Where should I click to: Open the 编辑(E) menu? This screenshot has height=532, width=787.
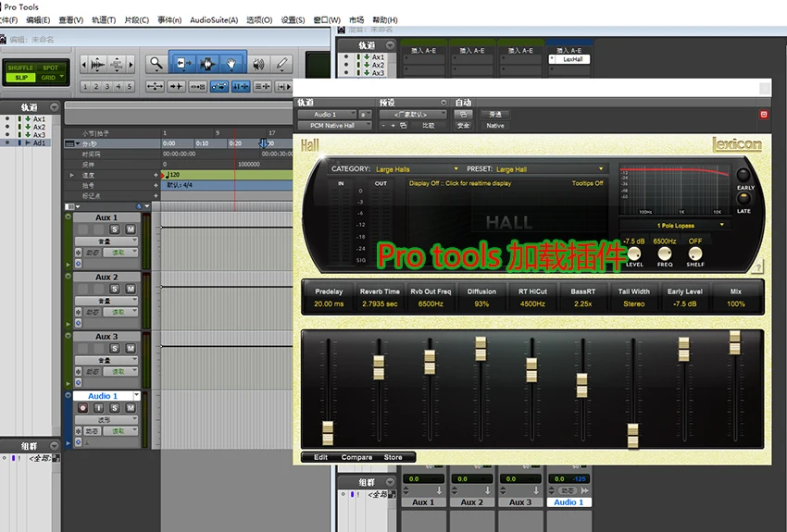[38, 20]
